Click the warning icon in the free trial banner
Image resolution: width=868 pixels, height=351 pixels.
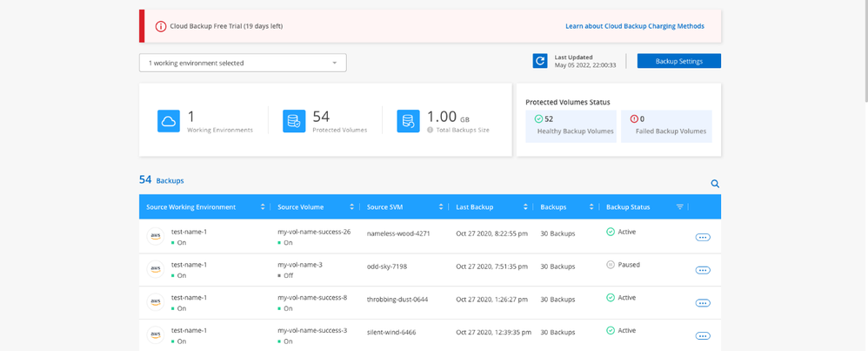160,26
